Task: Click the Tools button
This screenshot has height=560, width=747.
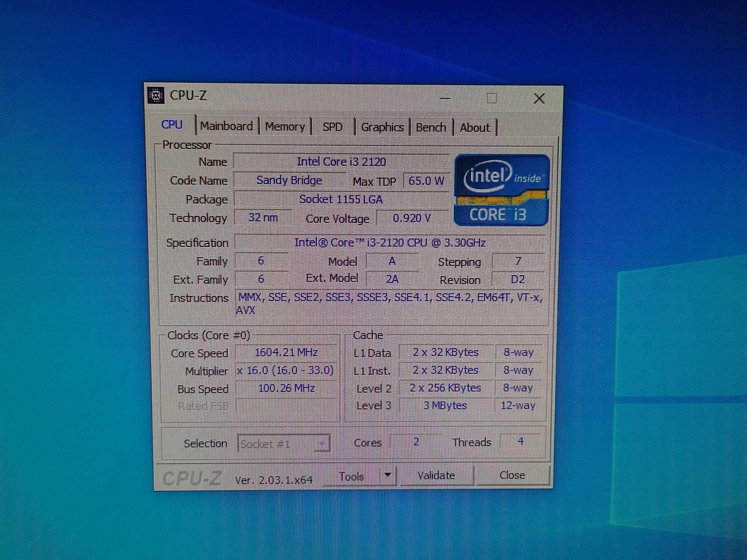Action: [351, 476]
